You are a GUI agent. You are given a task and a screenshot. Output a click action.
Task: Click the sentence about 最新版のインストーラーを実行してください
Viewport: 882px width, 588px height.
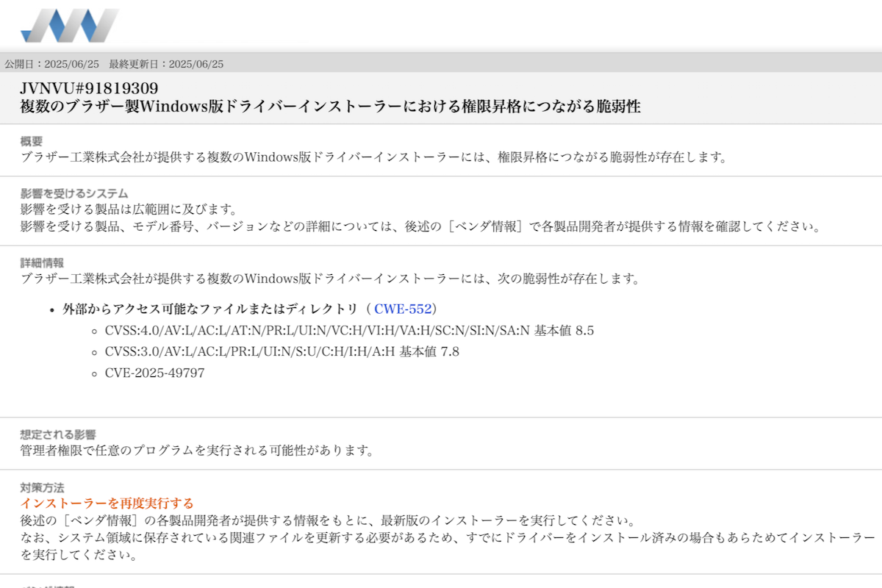(327, 520)
